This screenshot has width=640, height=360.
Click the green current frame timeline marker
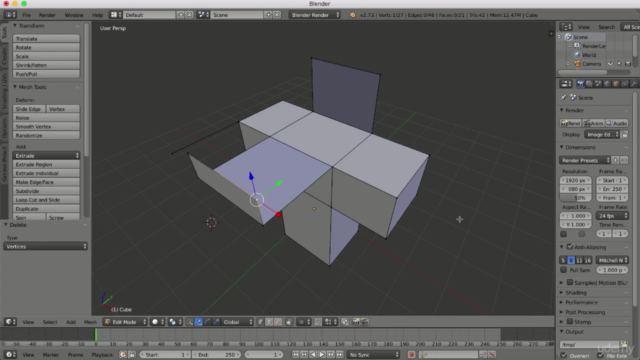coord(96,335)
